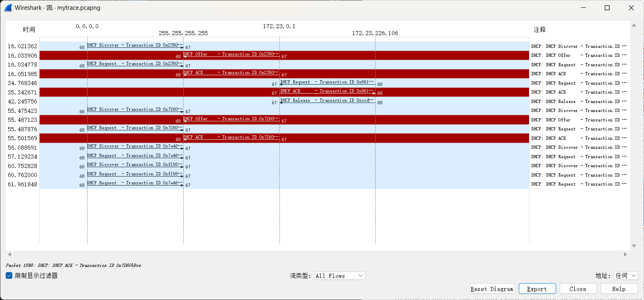Toggle the limit to display filter checkbox
644x300 pixels.
(9, 275)
